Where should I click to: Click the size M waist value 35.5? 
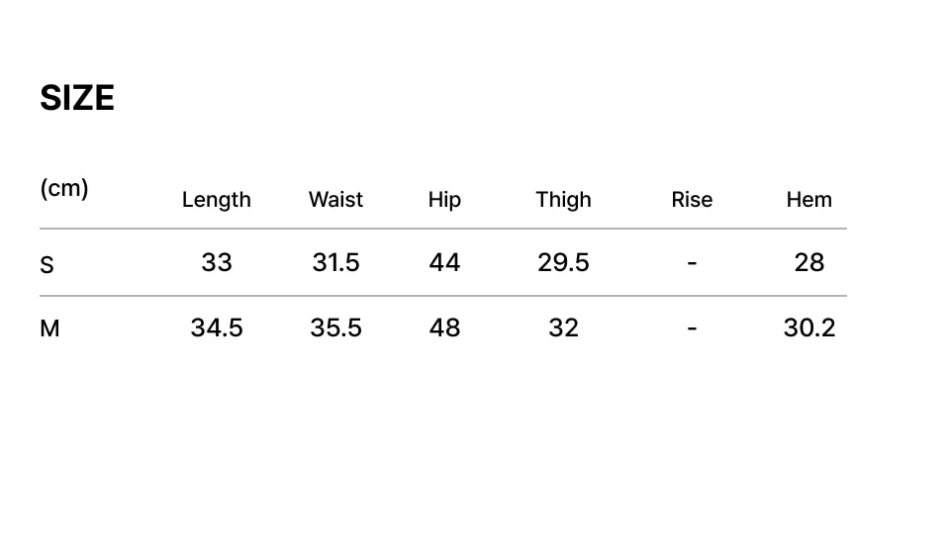(x=335, y=327)
